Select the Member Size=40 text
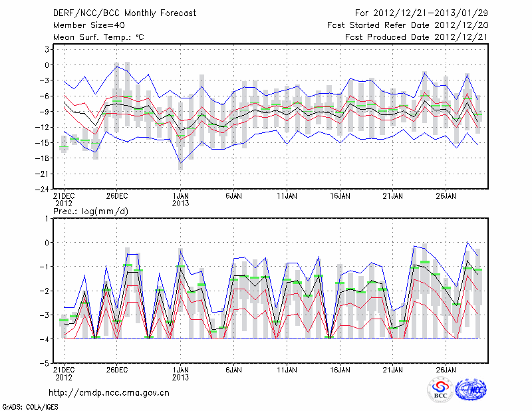The image size is (532, 411). pos(88,25)
